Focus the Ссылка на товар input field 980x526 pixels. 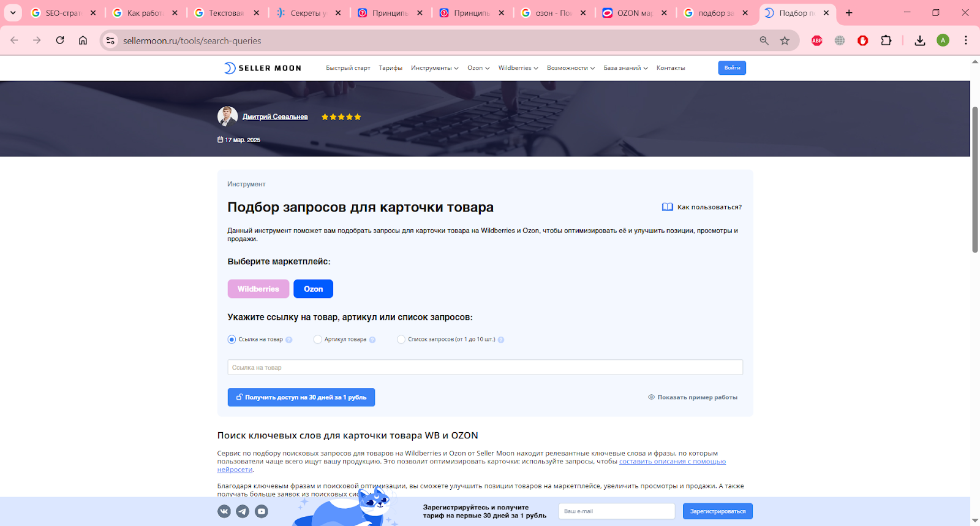[x=485, y=367]
